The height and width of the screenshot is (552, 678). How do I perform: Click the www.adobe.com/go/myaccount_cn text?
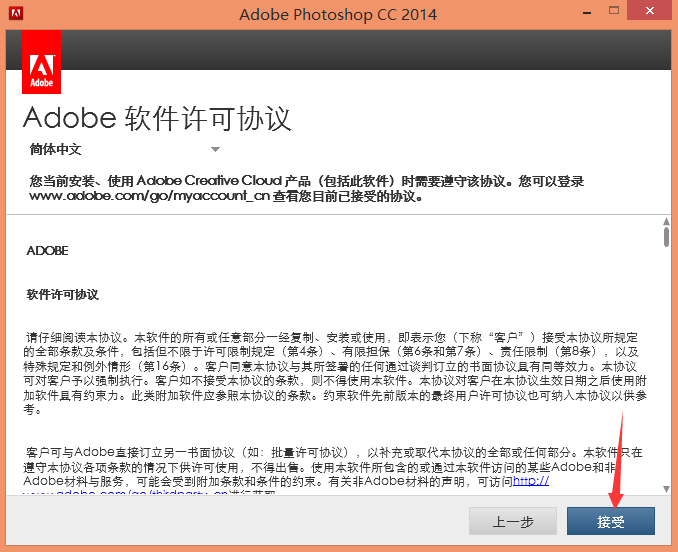click(150, 196)
